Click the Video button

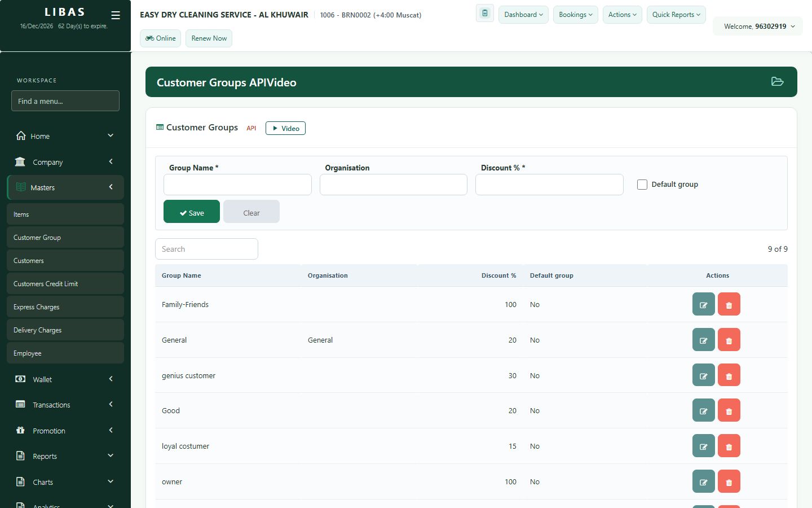tap(285, 128)
